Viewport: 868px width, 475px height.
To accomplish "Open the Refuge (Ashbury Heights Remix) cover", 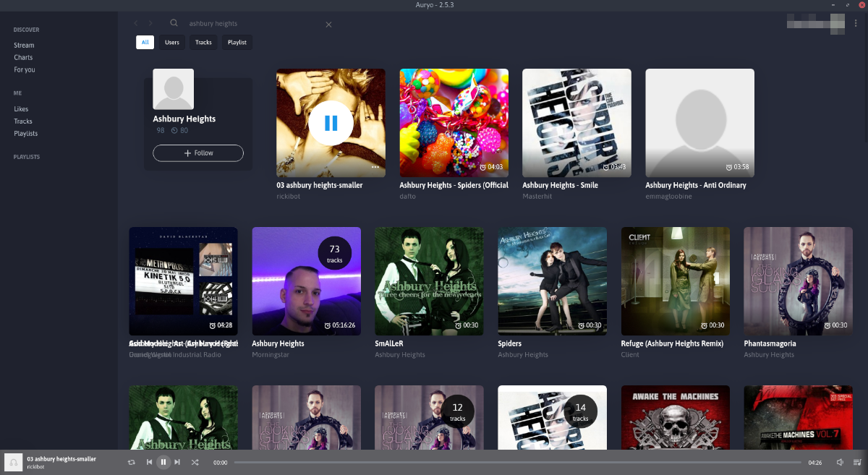I will (675, 281).
